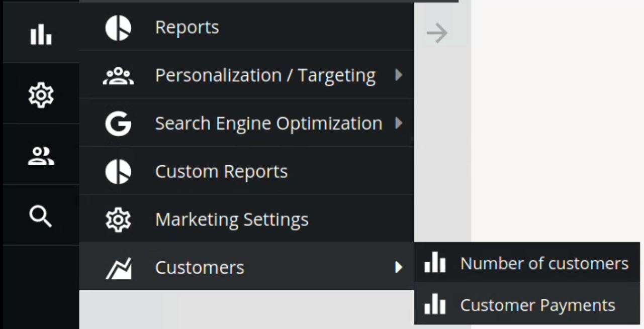The image size is (644, 329).
Task: Click the bar chart icon in the sidebar
Action: 40,34
